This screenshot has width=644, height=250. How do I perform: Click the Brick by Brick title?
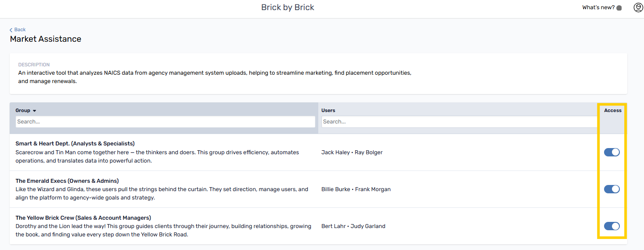(288, 7)
